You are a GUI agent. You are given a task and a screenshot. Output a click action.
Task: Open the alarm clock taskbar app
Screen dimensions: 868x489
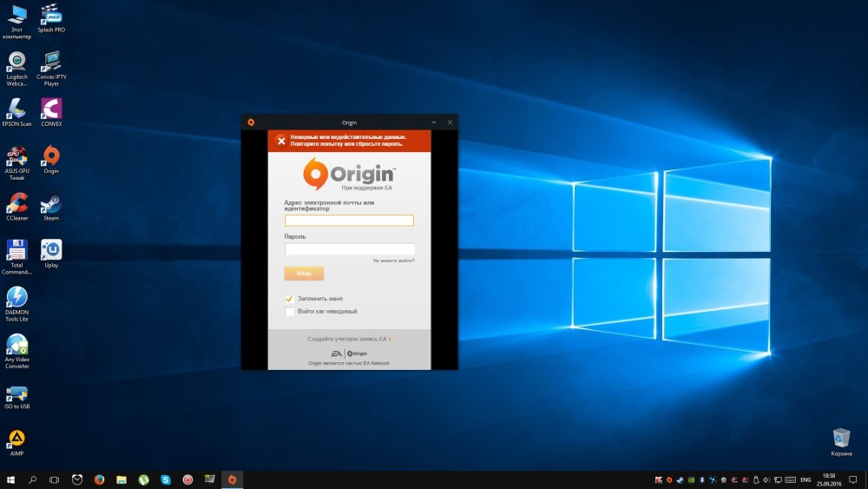[77, 479]
